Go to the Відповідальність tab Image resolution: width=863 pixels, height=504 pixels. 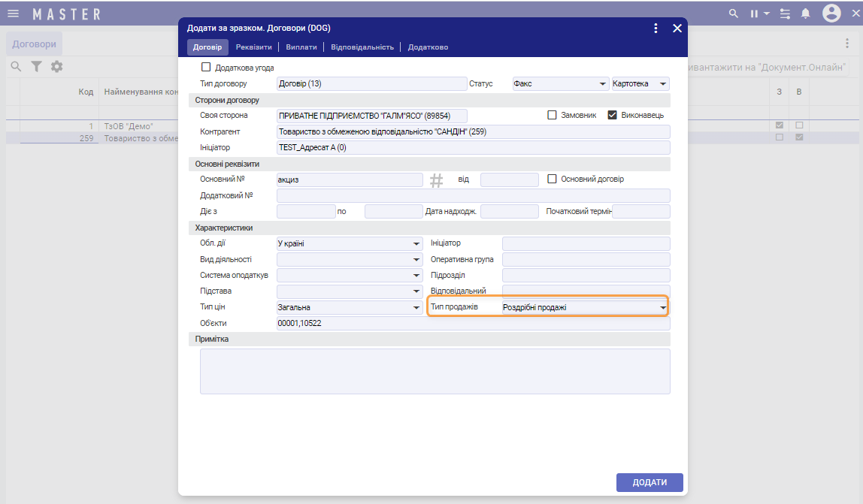click(362, 47)
